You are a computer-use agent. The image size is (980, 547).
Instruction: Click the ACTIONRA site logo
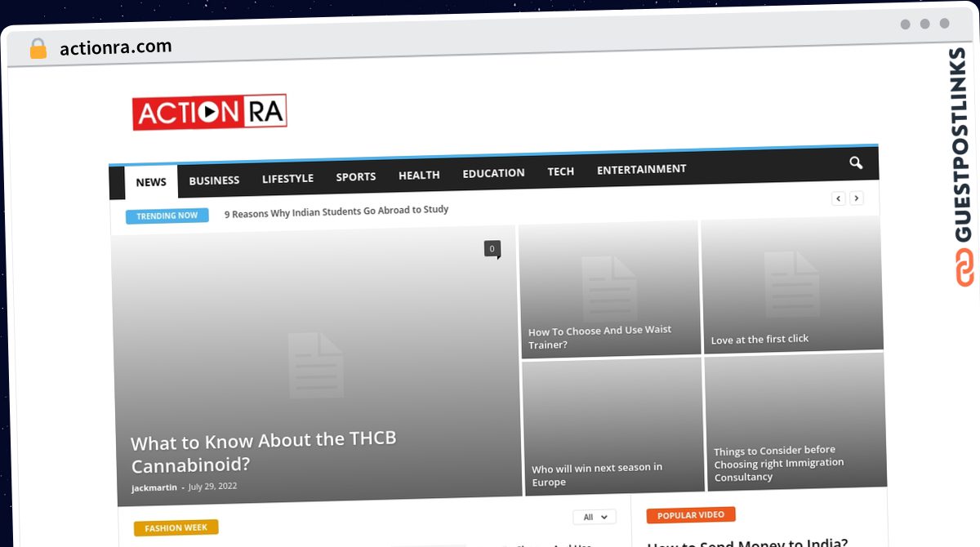(209, 112)
